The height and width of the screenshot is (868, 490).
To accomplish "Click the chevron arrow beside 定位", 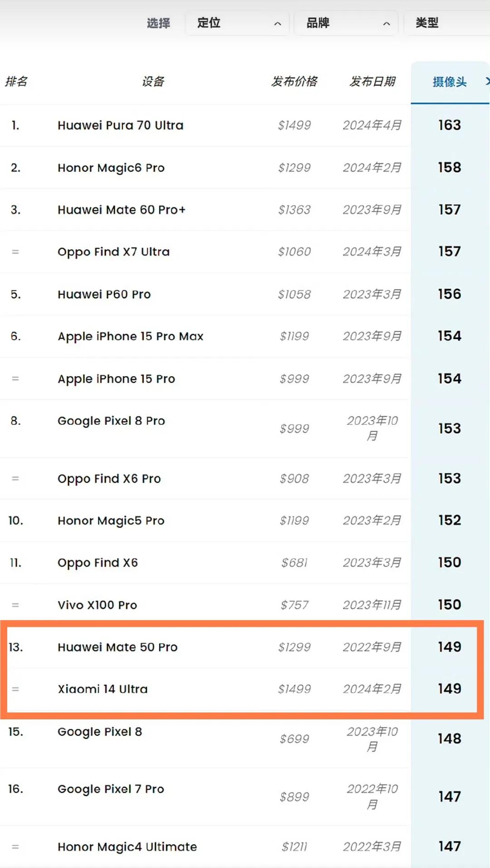I will coord(278,24).
